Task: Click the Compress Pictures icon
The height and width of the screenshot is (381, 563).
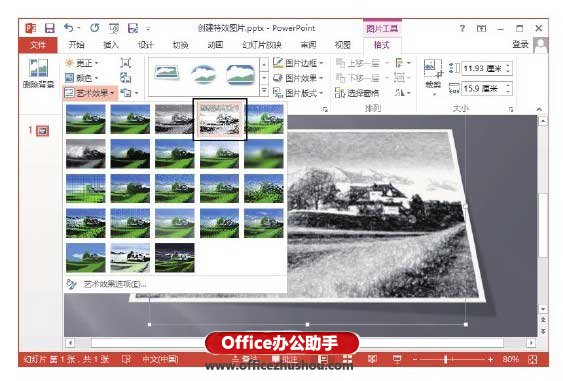Action: pyautogui.click(x=125, y=63)
